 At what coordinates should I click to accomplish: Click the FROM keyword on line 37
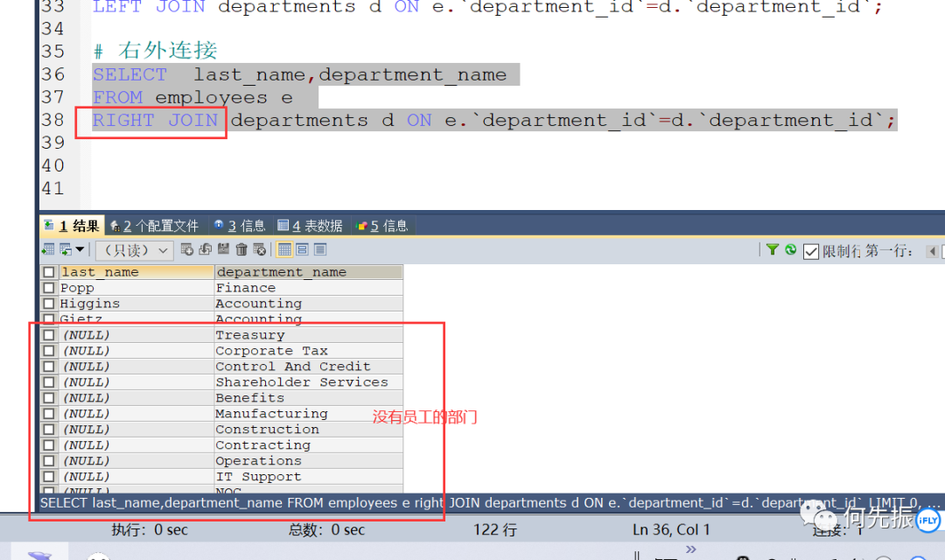(117, 98)
